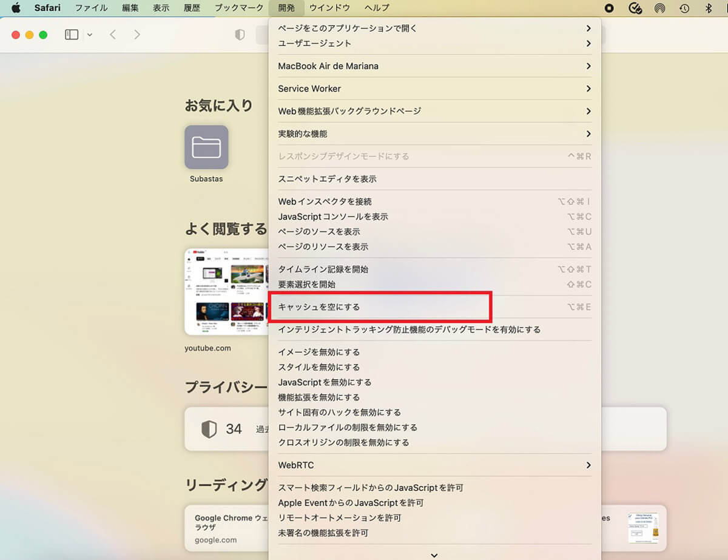The width and height of the screenshot is (728, 560).
Task: Open the youtube.com frequently visited thumbnail
Action: (x=227, y=291)
